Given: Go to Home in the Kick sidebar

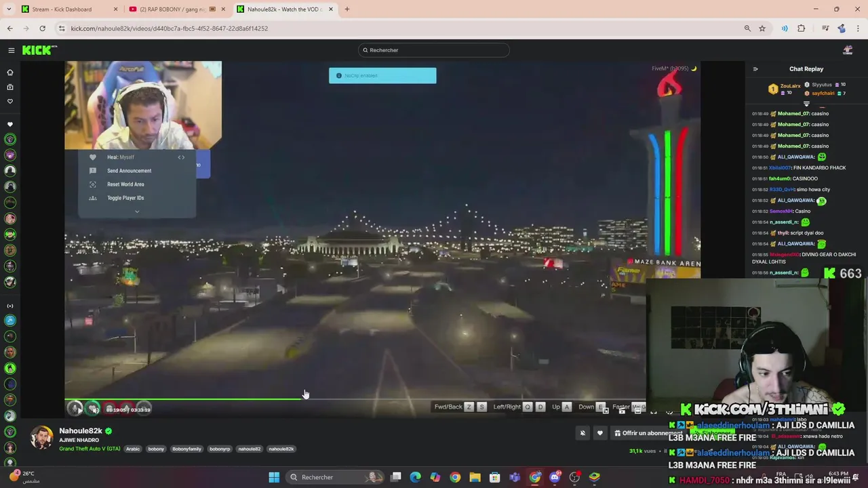Looking at the screenshot, I should pyautogui.click(x=10, y=73).
